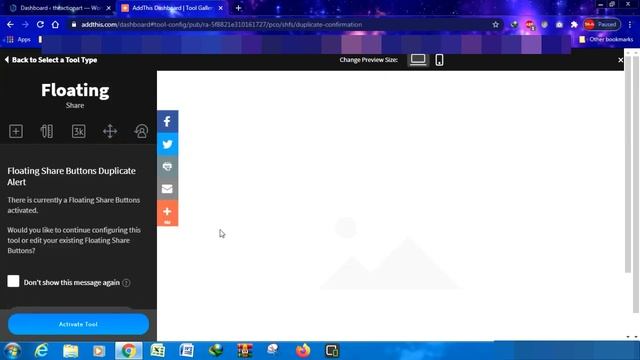Open the button style design icon
Screen dimensions: 640x360
point(47,131)
